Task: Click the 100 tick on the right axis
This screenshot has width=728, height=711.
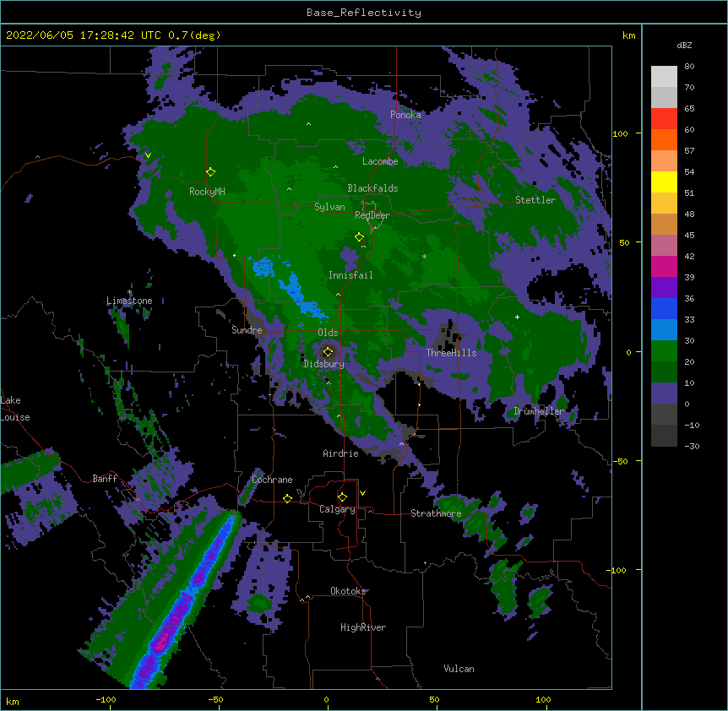Action: (x=620, y=133)
